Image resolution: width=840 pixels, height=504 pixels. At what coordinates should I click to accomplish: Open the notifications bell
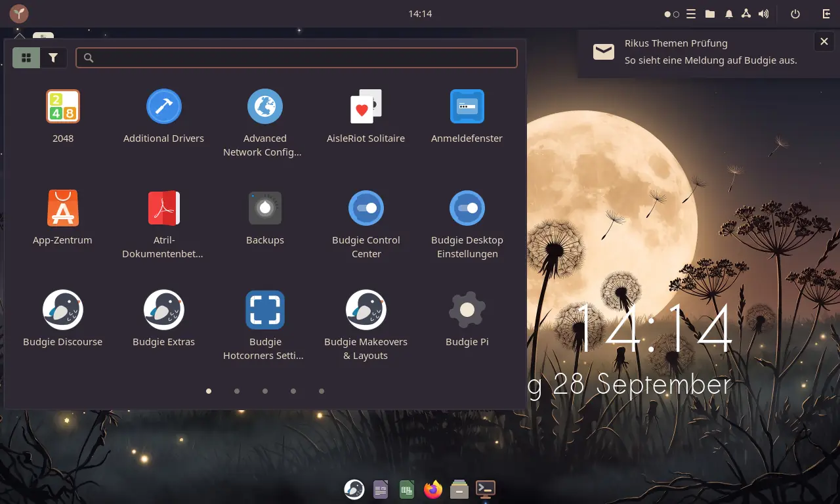click(729, 14)
